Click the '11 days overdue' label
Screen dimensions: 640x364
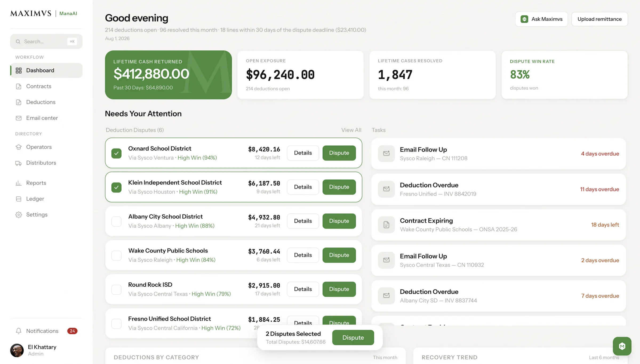pyautogui.click(x=599, y=189)
